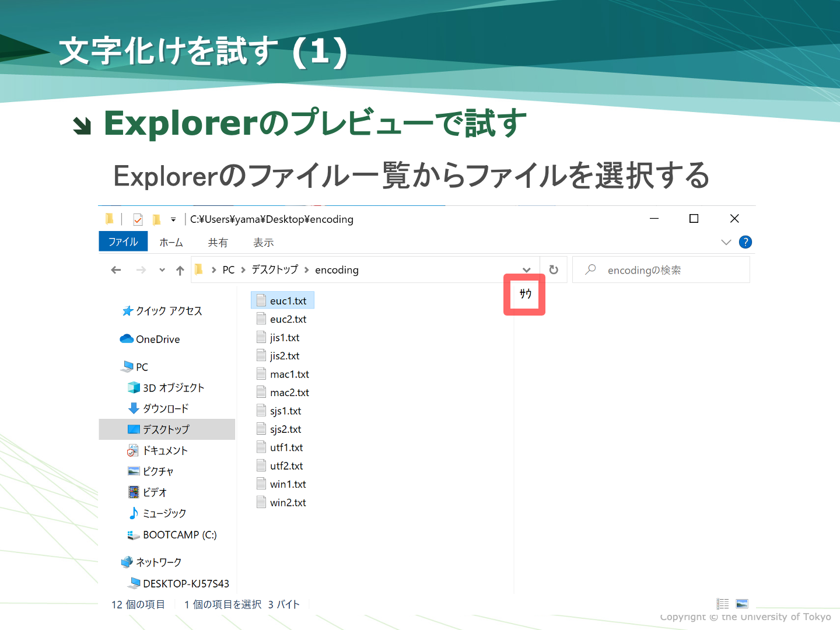Open ミュージック folder in sidebar
Viewport: 840px width, 630px height.
(x=157, y=513)
